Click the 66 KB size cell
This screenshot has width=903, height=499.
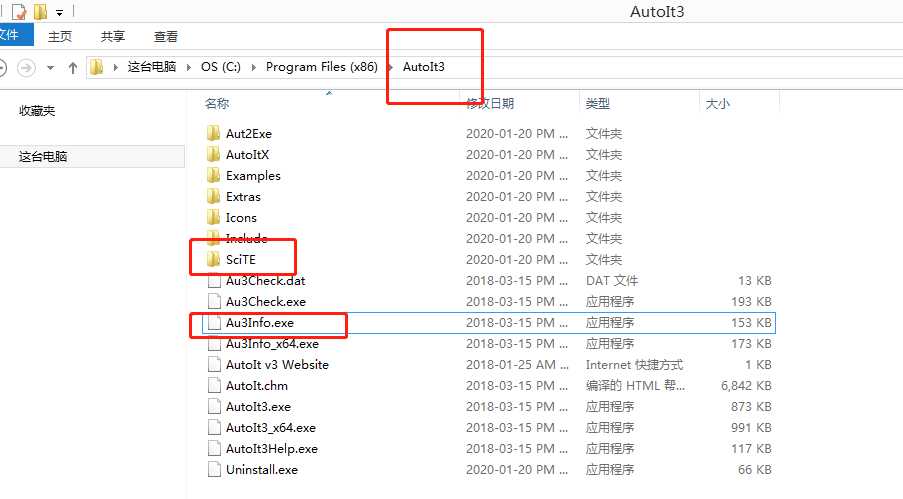[x=755, y=470]
